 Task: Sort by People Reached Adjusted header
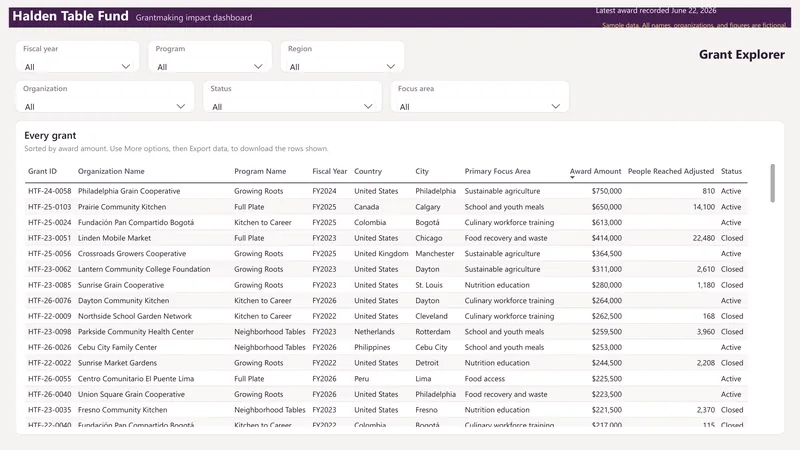671,171
